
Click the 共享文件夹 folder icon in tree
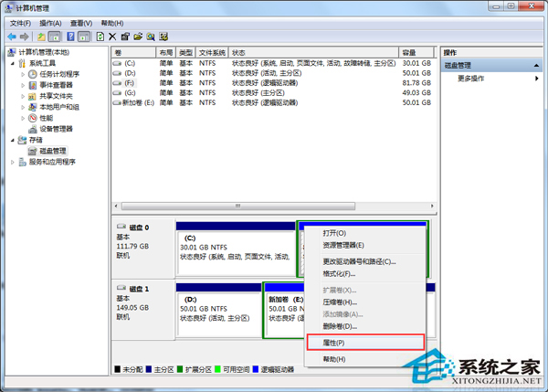[33, 96]
